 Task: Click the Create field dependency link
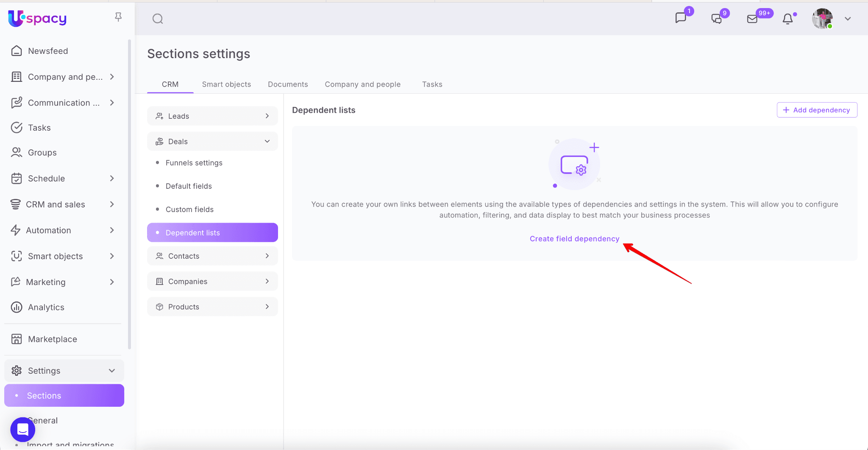pos(574,239)
